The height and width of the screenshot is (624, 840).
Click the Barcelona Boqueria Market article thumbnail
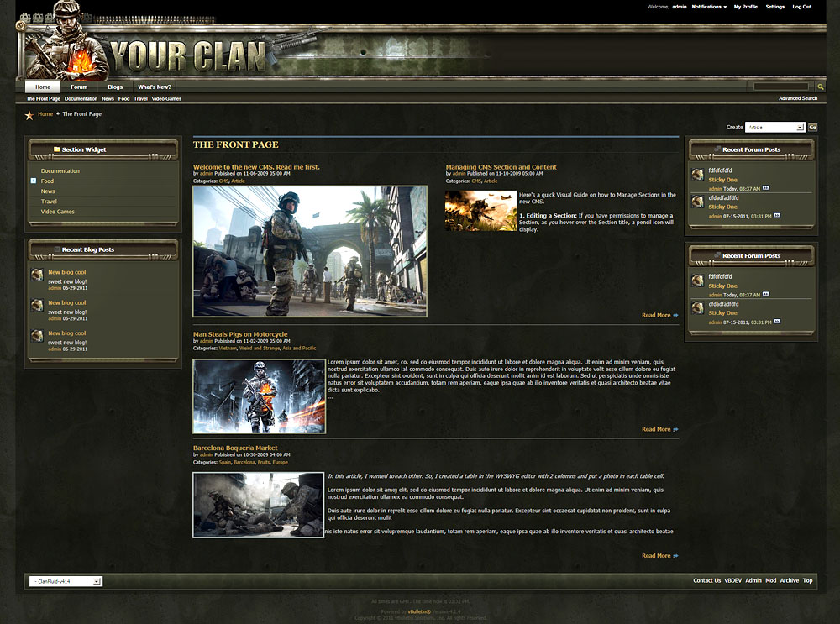pos(258,505)
